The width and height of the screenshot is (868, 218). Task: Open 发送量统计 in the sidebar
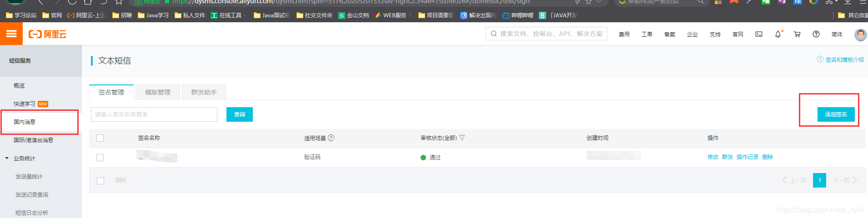click(29, 176)
